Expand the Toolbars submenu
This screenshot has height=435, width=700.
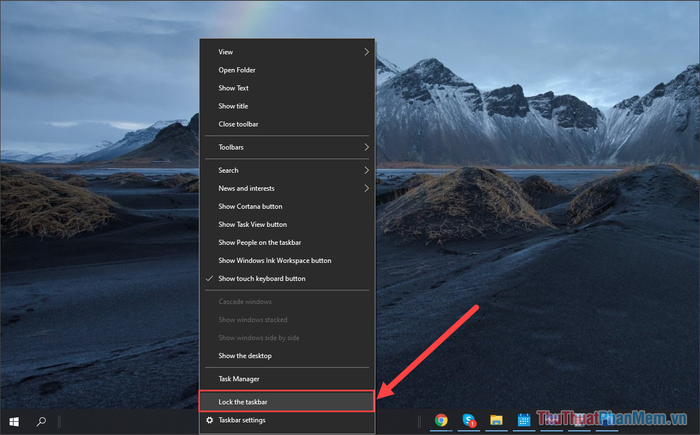(287, 147)
